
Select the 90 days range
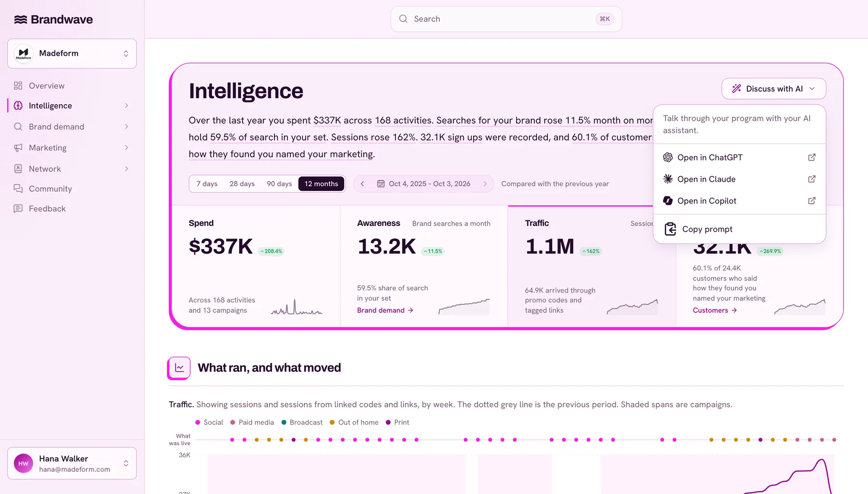click(x=279, y=184)
